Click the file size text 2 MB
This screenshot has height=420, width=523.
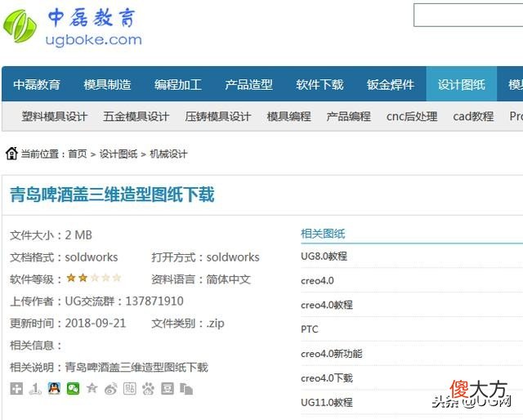(x=78, y=235)
